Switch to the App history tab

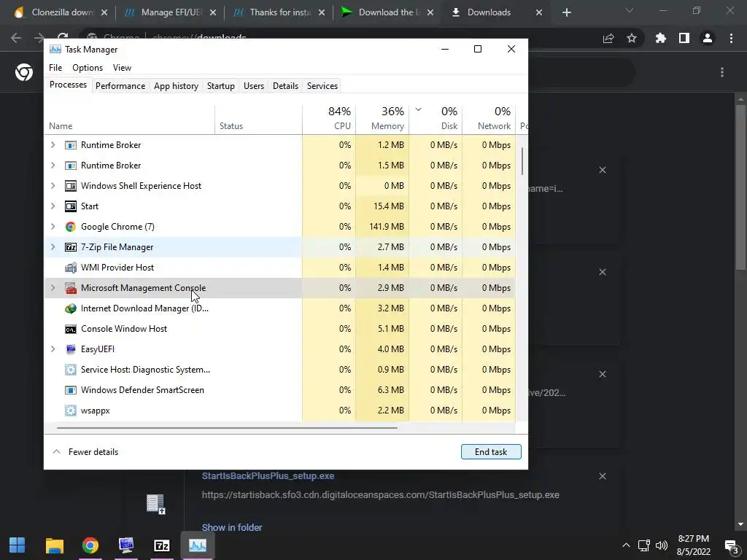pos(176,86)
